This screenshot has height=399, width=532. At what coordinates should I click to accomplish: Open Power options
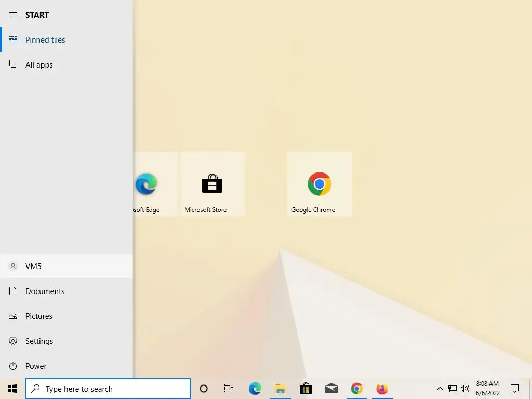click(66, 366)
